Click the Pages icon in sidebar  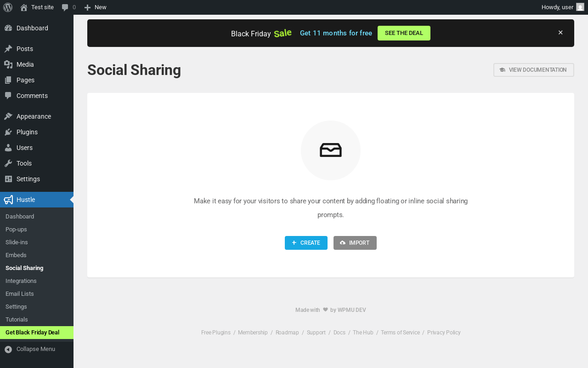tap(8, 80)
